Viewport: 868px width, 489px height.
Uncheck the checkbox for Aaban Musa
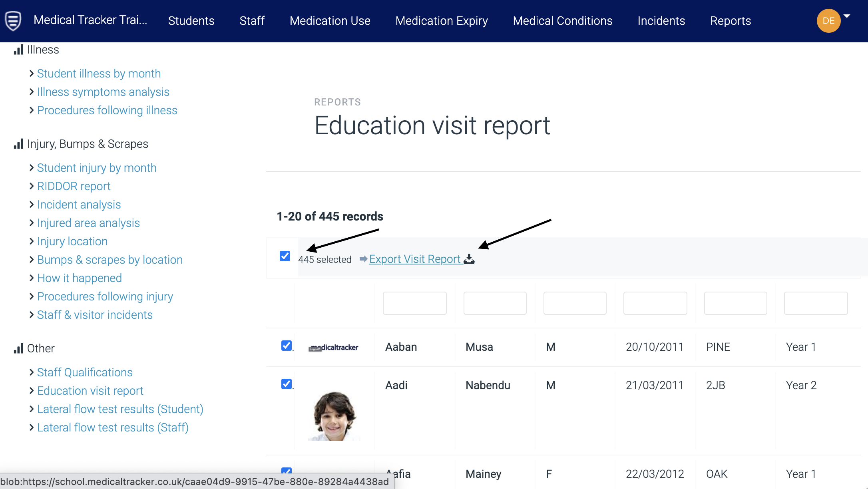tap(287, 346)
